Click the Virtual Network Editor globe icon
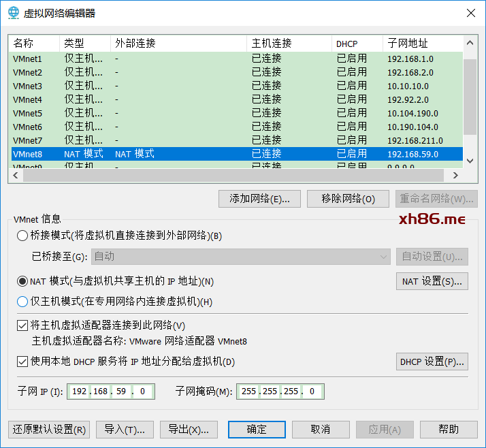The height and width of the screenshot is (448, 486). point(14,13)
